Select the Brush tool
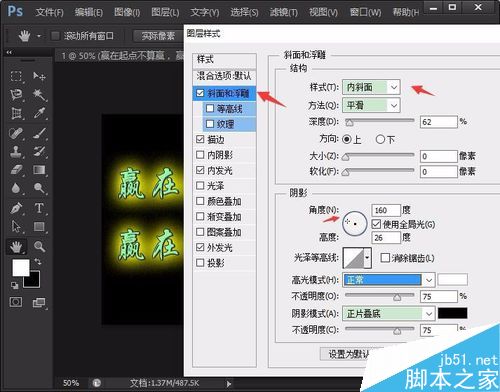500x392 pixels. [x=39, y=133]
